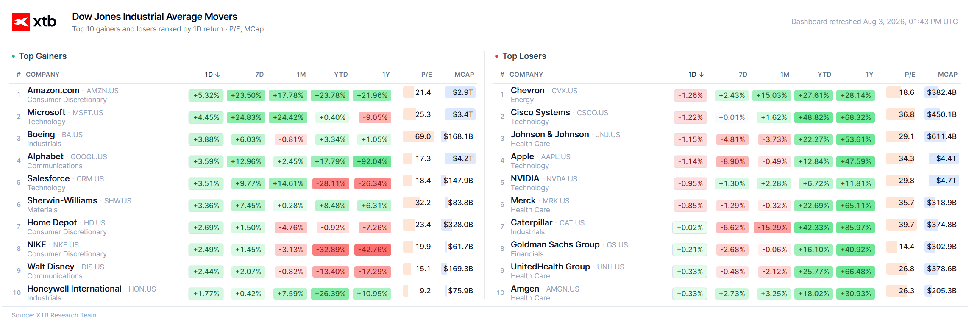
Task: Sort gainers by the 7D column header
Action: pyautogui.click(x=259, y=75)
